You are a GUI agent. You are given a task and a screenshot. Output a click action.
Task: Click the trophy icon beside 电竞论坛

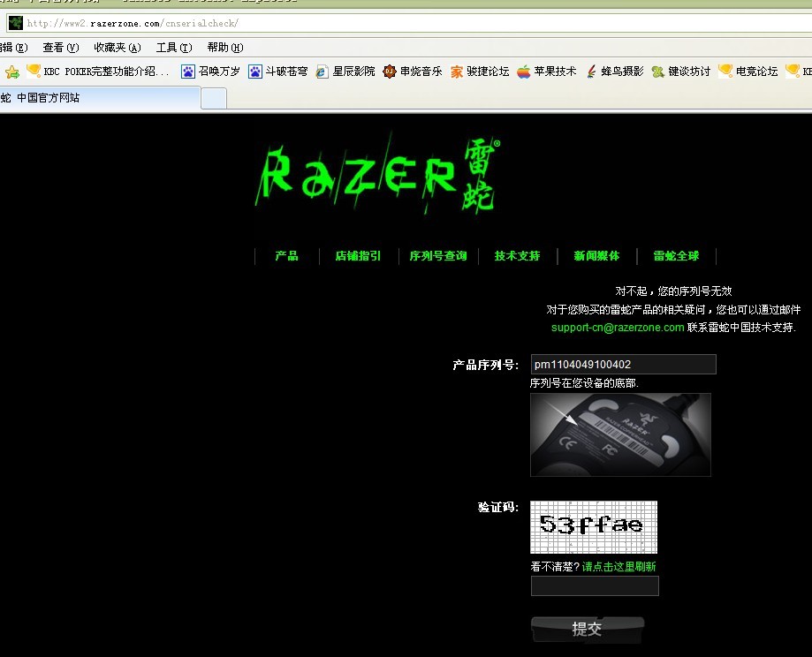(x=725, y=71)
